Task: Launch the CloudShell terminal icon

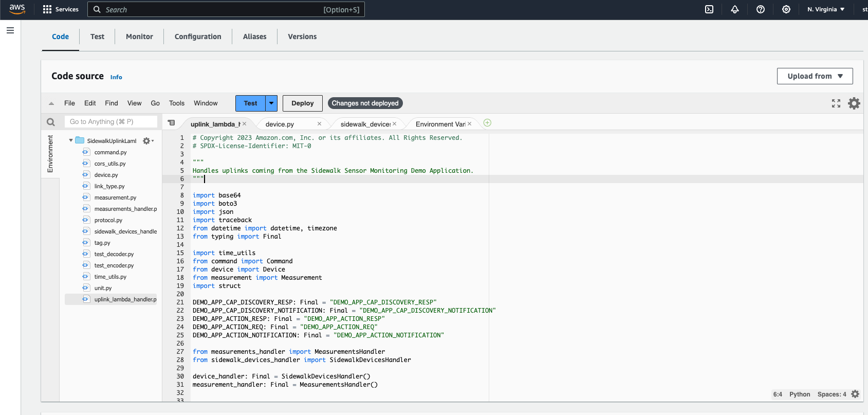Action: [709, 9]
